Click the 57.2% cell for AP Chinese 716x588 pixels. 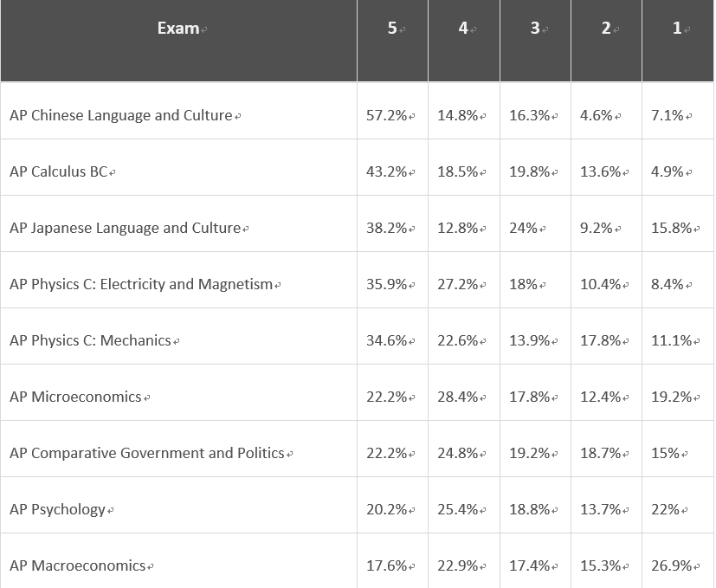(x=387, y=115)
